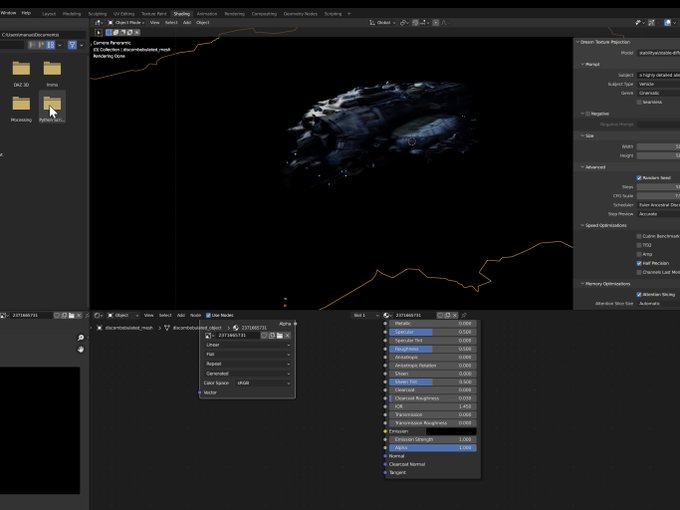Click the shader editor type icon

(x=98, y=315)
